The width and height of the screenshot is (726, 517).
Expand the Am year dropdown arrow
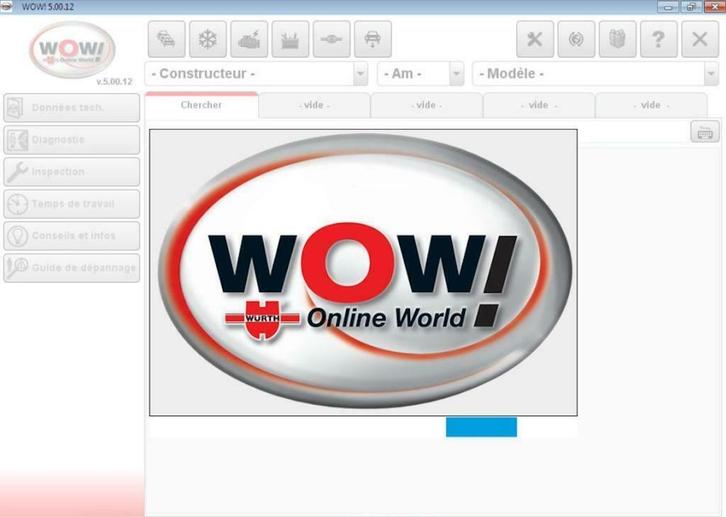click(x=457, y=74)
